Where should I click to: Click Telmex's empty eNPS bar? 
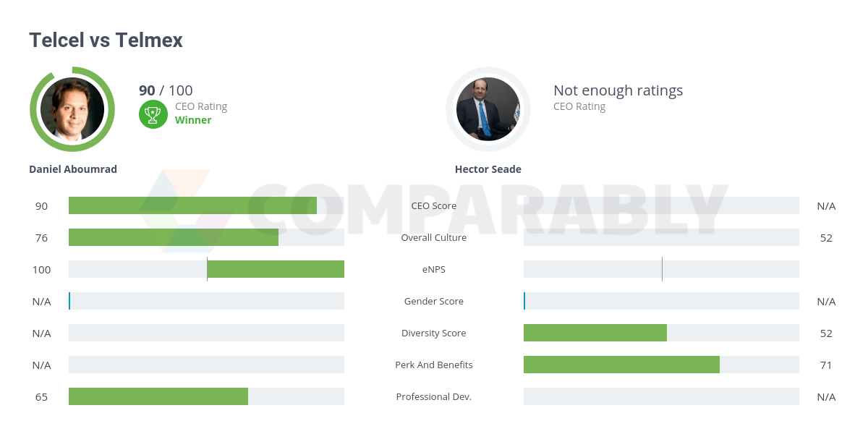(x=661, y=269)
